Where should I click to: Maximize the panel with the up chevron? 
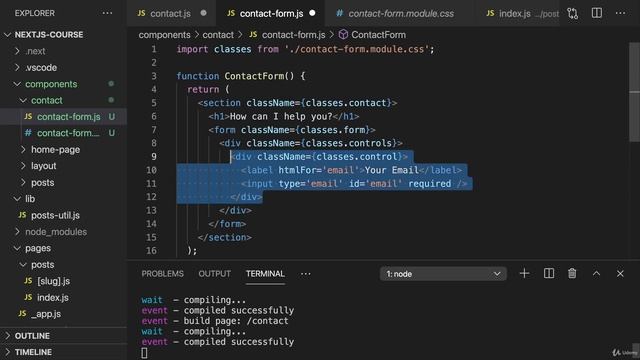pyautogui.click(x=596, y=273)
